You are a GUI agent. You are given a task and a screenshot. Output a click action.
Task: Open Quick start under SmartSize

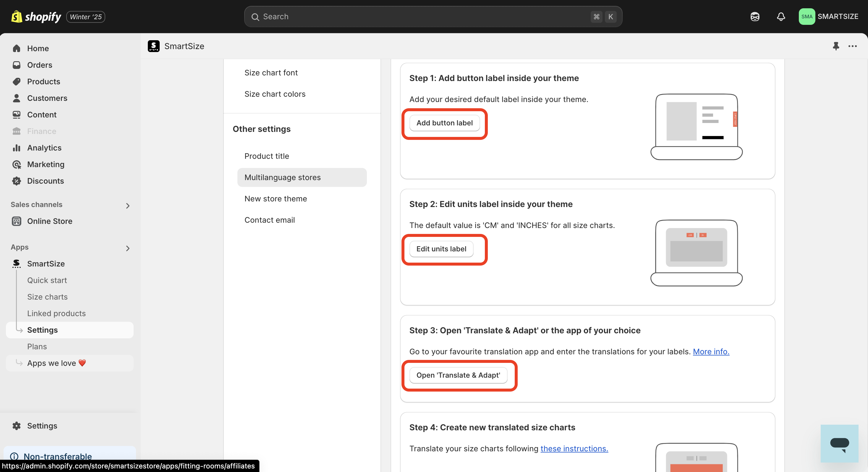(47, 280)
